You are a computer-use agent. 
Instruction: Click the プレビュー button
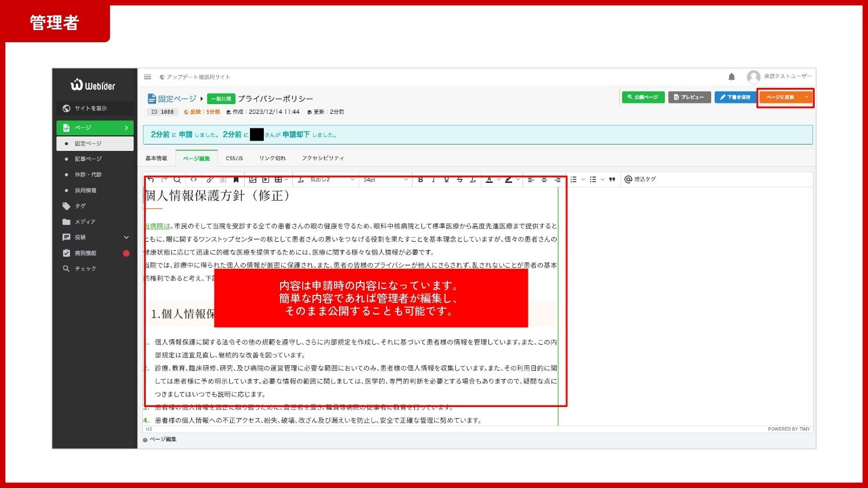(x=689, y=97)
